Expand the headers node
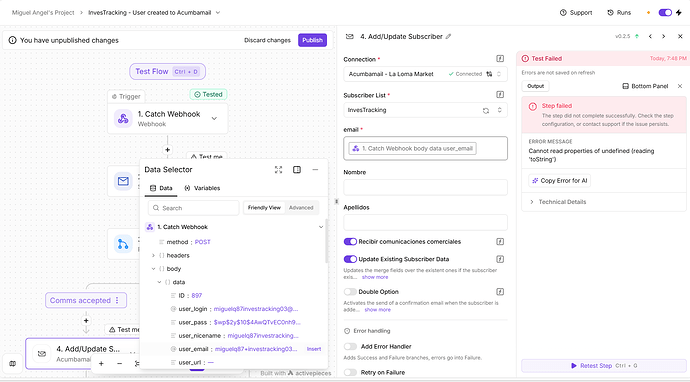690x382 pixels. [x=153, y=256]
